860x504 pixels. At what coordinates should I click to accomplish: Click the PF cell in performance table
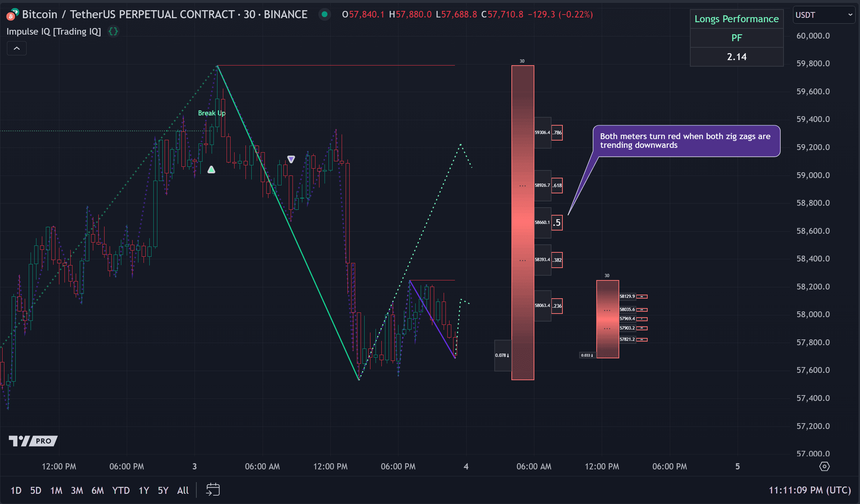point(737,38)
